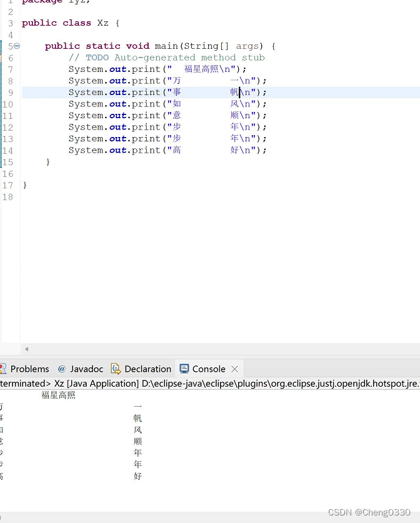Click the code line containing 如 and 风

coord(167,104)
